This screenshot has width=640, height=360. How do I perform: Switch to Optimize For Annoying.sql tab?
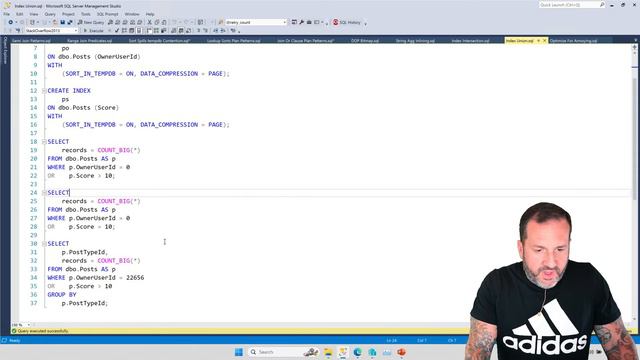[573, 40]
